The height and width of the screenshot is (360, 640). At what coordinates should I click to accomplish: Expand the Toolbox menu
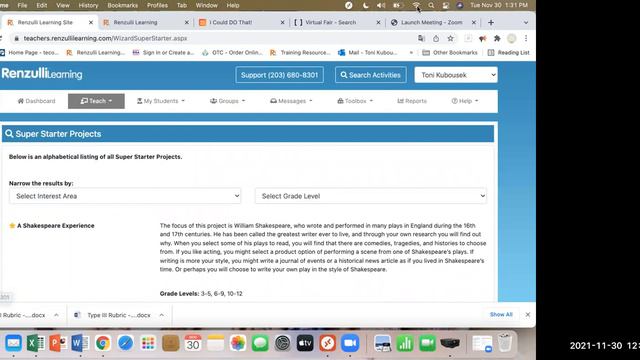coord(355,101)
